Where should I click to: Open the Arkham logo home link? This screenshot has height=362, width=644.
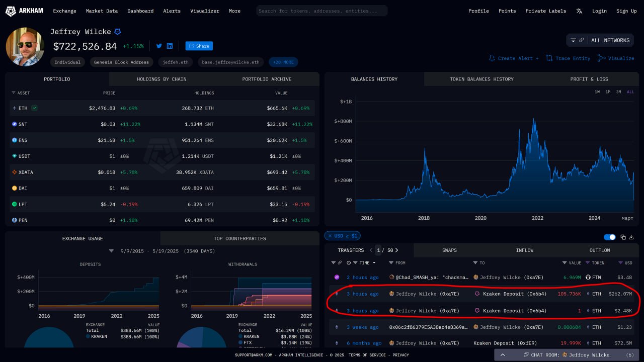(25, 11)
